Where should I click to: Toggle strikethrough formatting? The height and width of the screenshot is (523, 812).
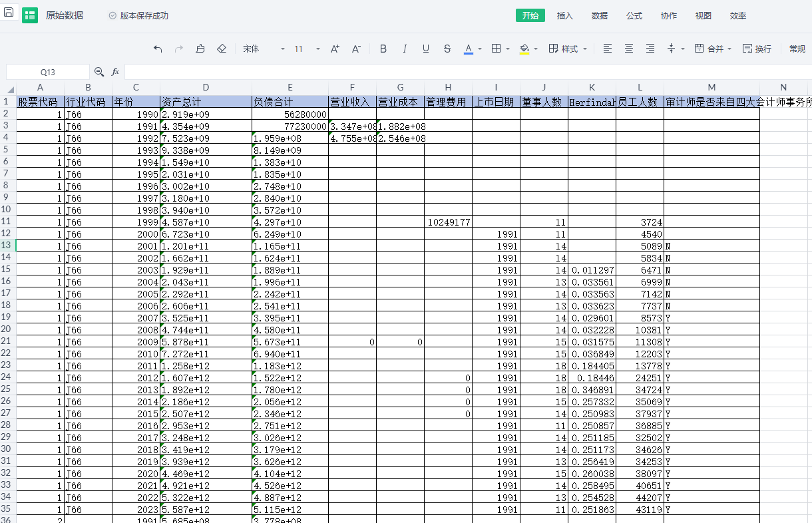pyautogui.click(x=447, y=49)
